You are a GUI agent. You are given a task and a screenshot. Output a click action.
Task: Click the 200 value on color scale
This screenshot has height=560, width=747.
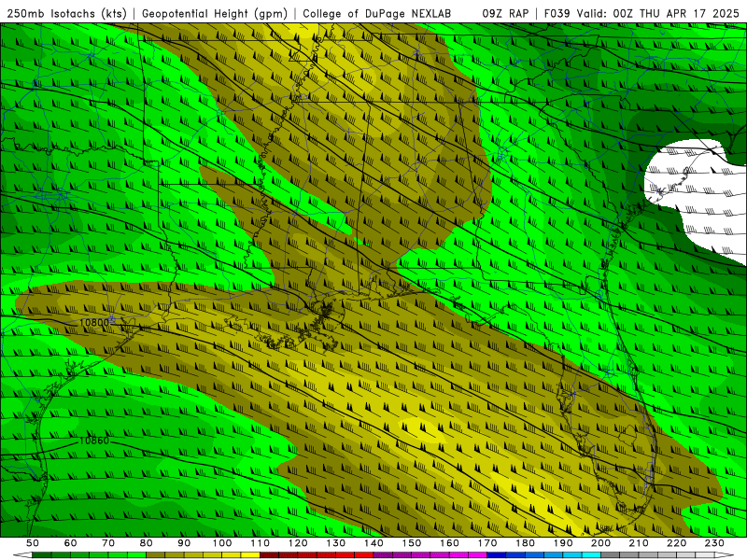pyautogui.click(x=600, y=543)
